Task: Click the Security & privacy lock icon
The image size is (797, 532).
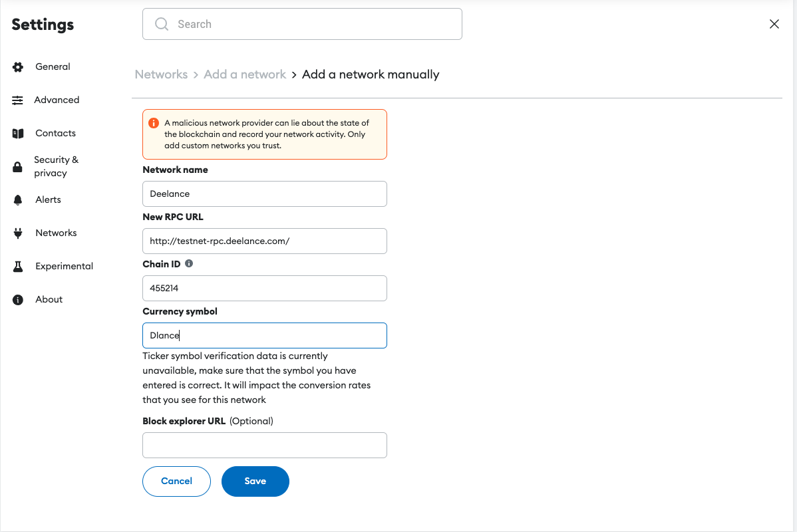Action: tap(18, 167)
